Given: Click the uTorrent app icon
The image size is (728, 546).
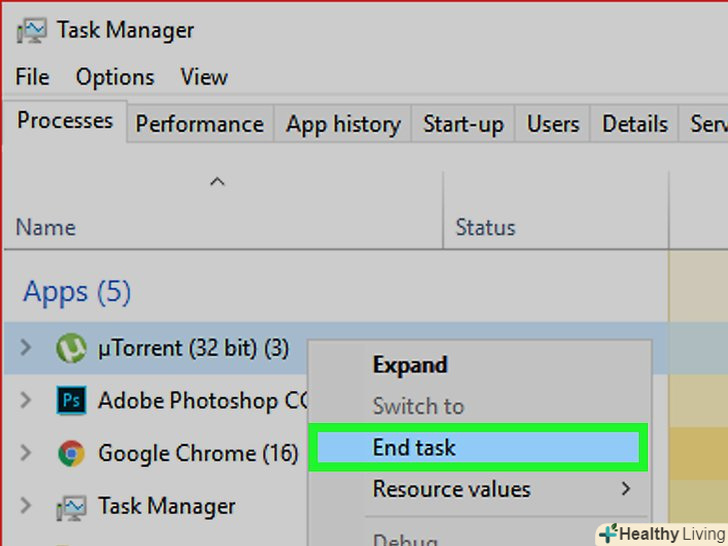Looking at the screenshot, I should 71,348.
